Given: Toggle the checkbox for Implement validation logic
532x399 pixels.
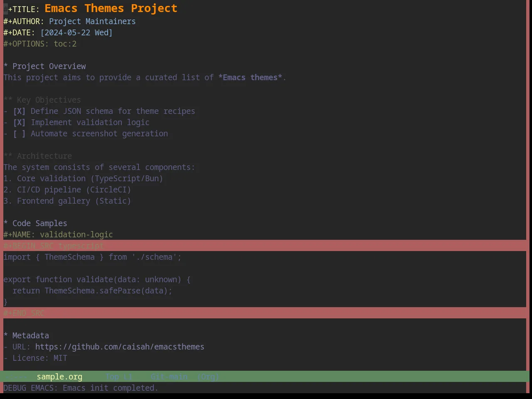Looking at the screenshot, I should click(19, 122).
